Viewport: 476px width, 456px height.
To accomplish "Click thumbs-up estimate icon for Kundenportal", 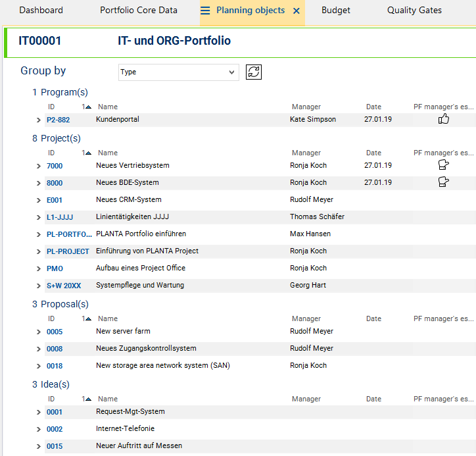I will coord(444,119).
